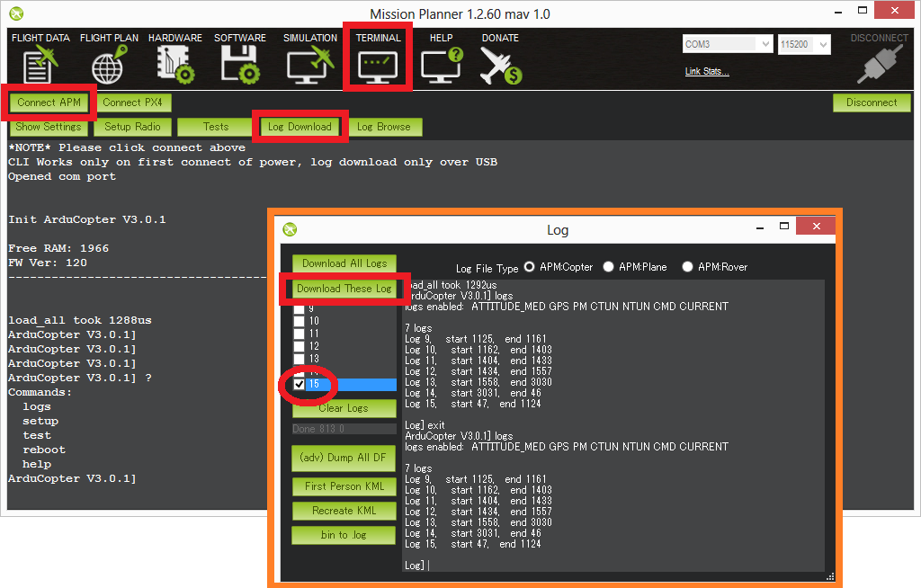Uncheck the checkbox for log 15
The image size is (921, 588).
[x=299, y=384]
